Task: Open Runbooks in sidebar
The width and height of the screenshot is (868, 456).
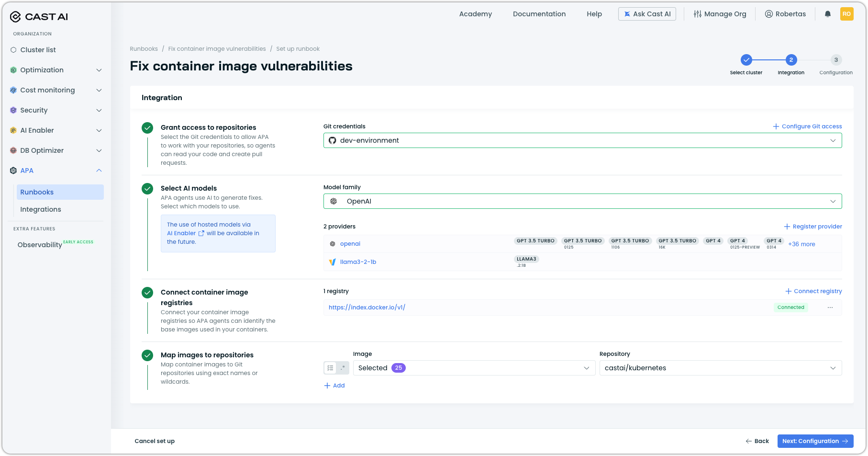Action: pyautogui.click(x=60, y=192)
